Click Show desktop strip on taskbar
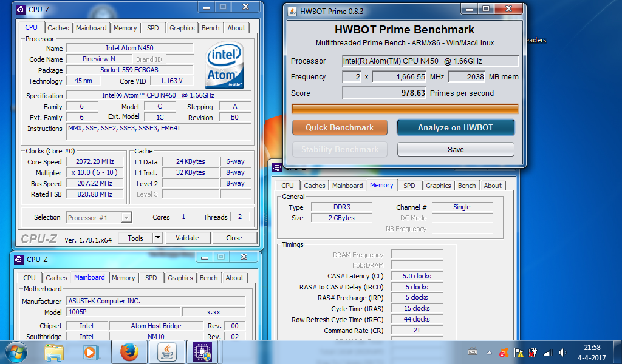This screenshot has width=622, height=364. [618, 352]
